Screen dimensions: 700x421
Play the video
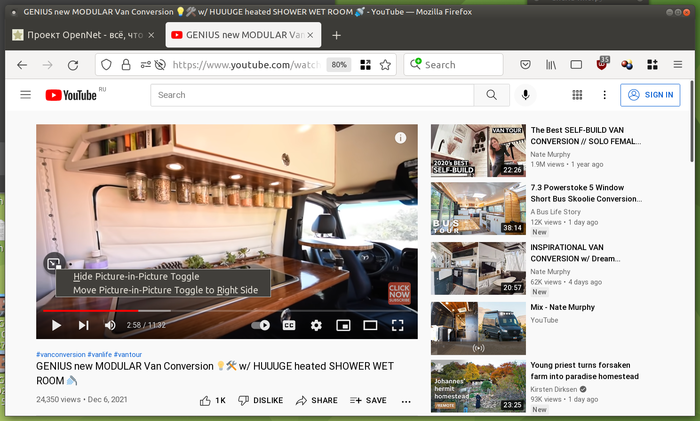56,325
